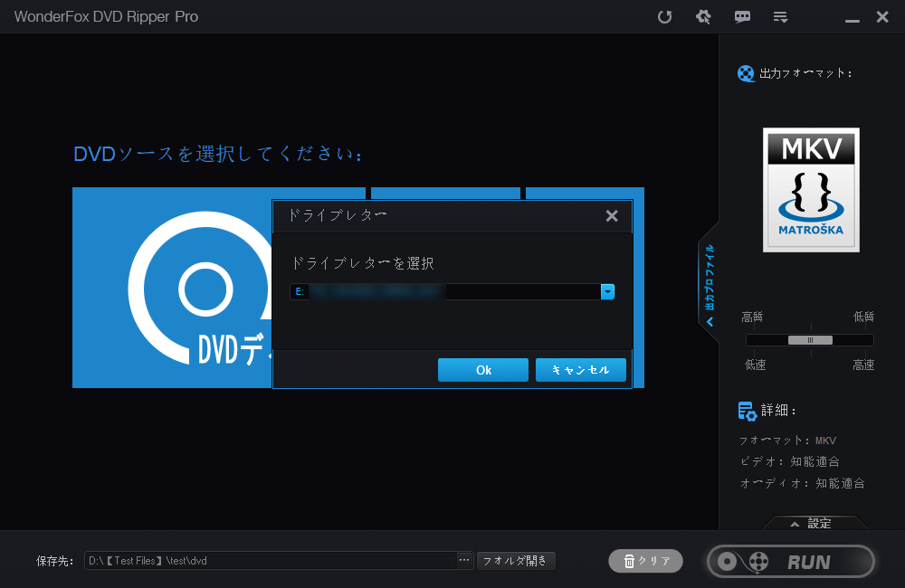This screenshot has width=905, height=588.
Task: Click the 高速 label below slider
Action: 863,365
